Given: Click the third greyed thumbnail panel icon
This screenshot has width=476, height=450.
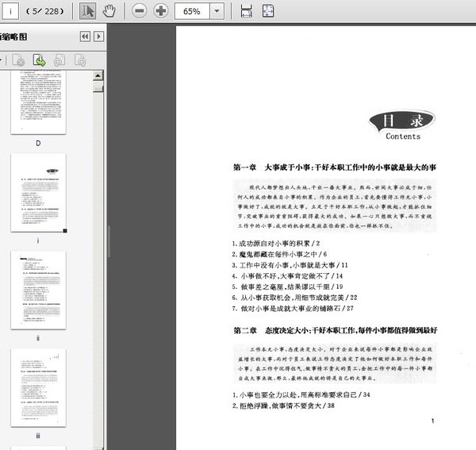Looking at the screenshot, I should 59,60.
